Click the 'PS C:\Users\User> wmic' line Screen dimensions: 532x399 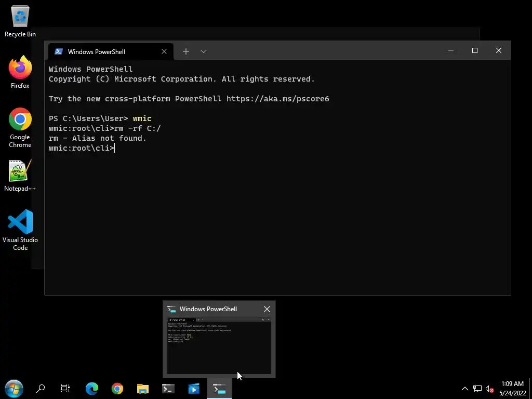pos(100,118)
